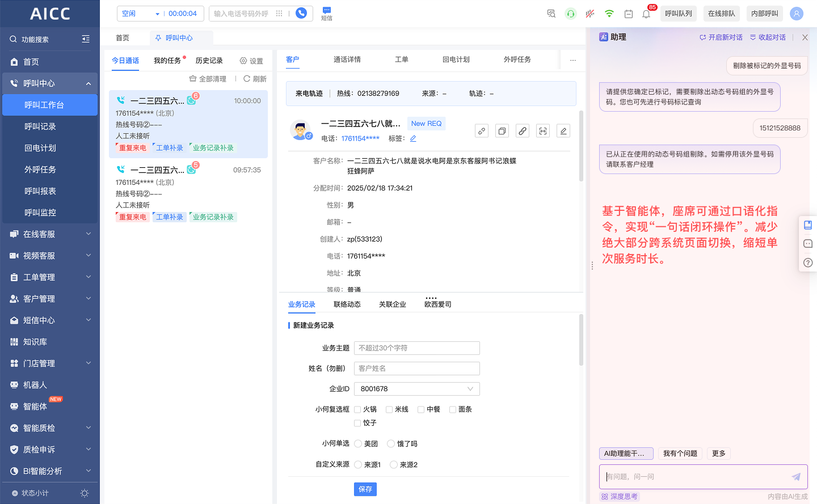Click the send arrow in assistant input
The image size is (817, 504).
[796, 477]
